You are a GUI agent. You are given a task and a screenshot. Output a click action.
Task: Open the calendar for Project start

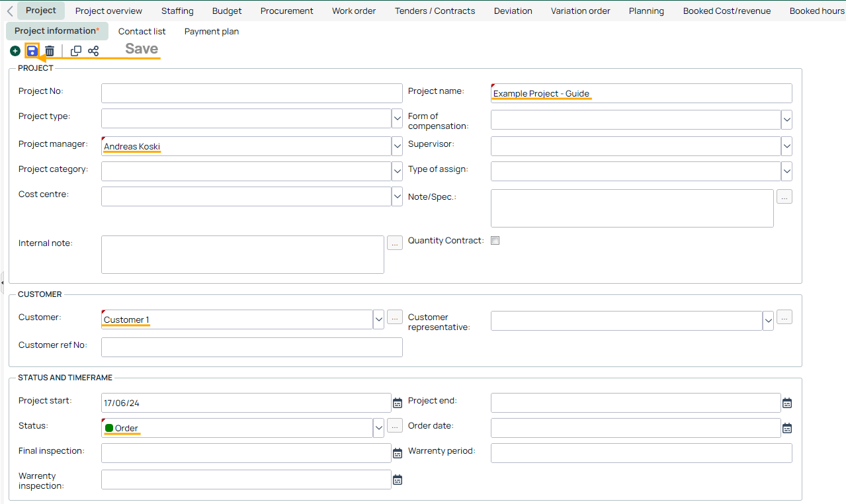398,403
